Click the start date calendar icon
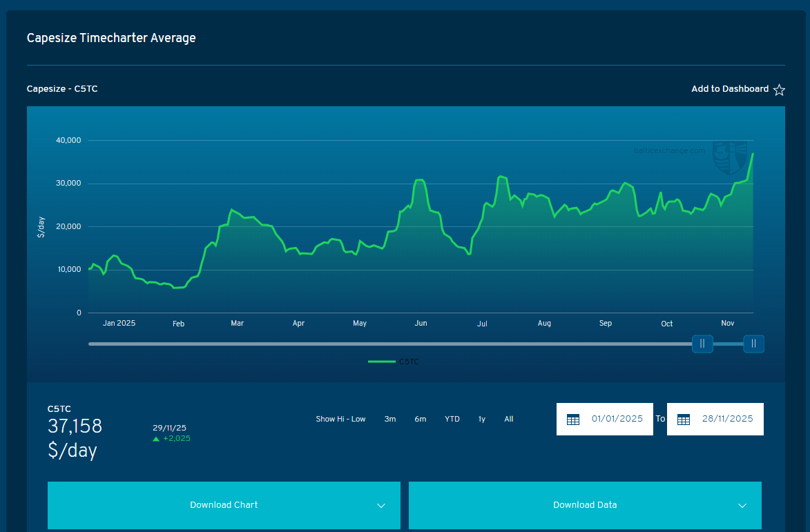 pos(572,420)
